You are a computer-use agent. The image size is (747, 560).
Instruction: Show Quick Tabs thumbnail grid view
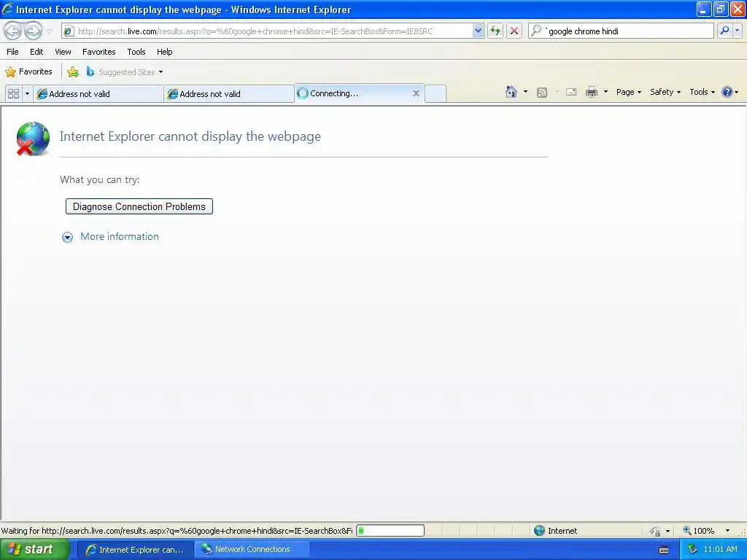tap(13, 94)
